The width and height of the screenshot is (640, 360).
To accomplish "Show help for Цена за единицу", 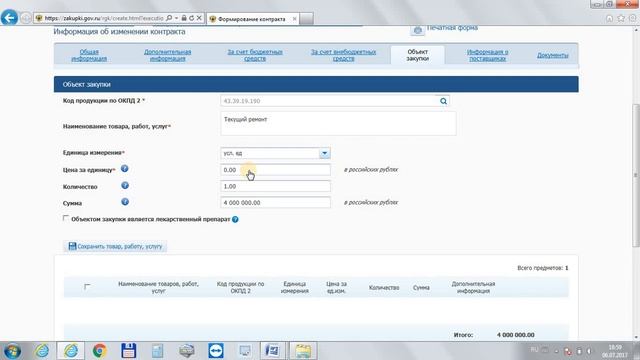I will click(x=124, y=169).
